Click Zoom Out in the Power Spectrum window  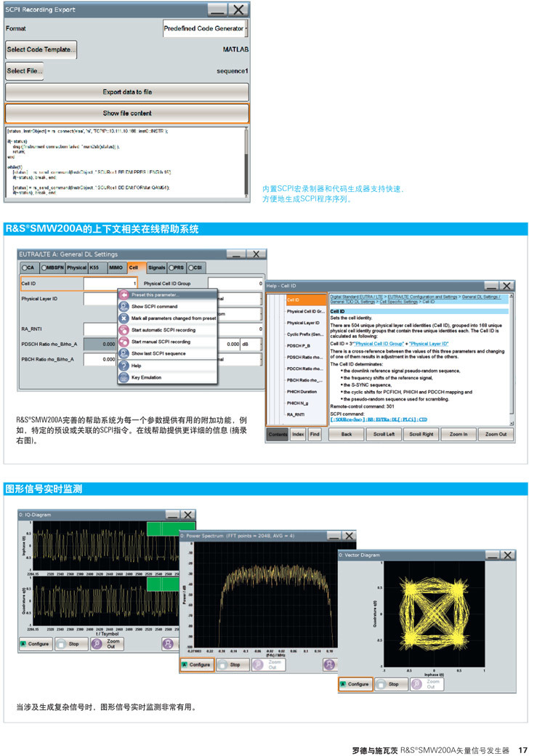pos(269,665)
